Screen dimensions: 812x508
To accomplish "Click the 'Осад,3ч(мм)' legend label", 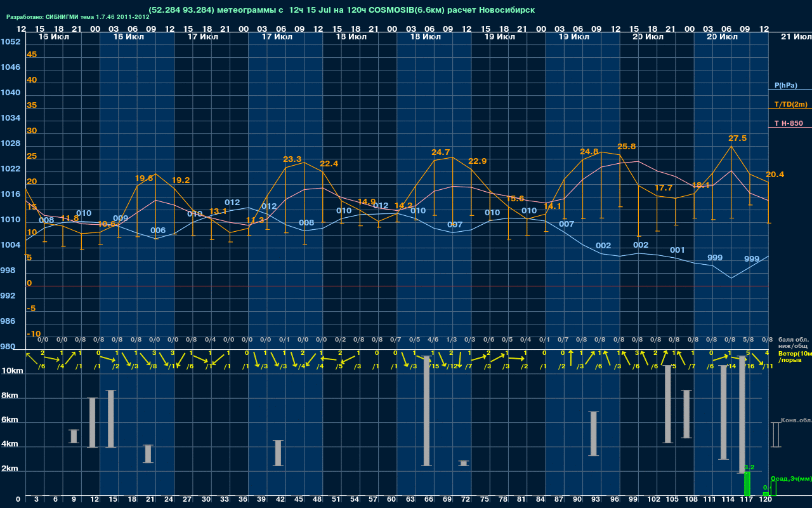I will pos(791,479).
